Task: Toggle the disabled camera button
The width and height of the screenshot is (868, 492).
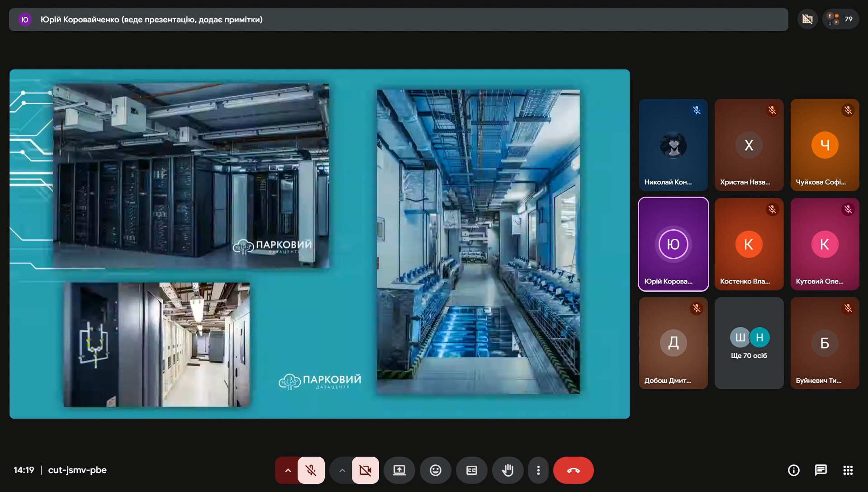Action: 365,470
